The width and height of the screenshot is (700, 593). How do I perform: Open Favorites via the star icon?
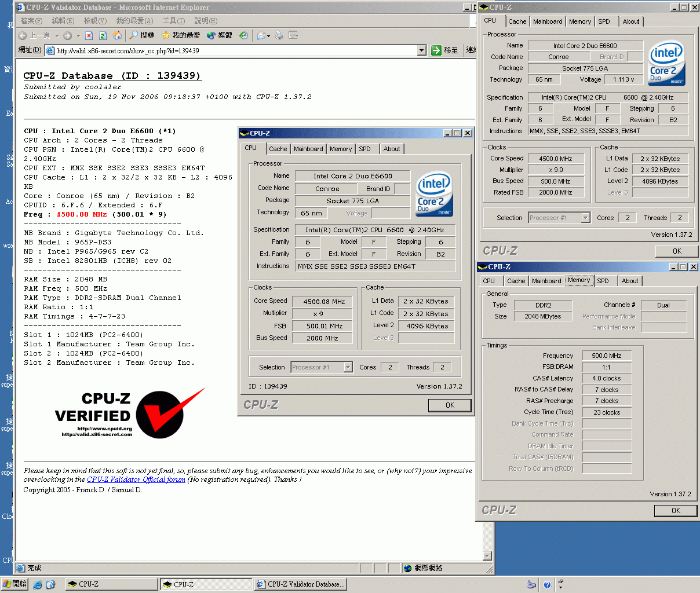tap(166, 35)
